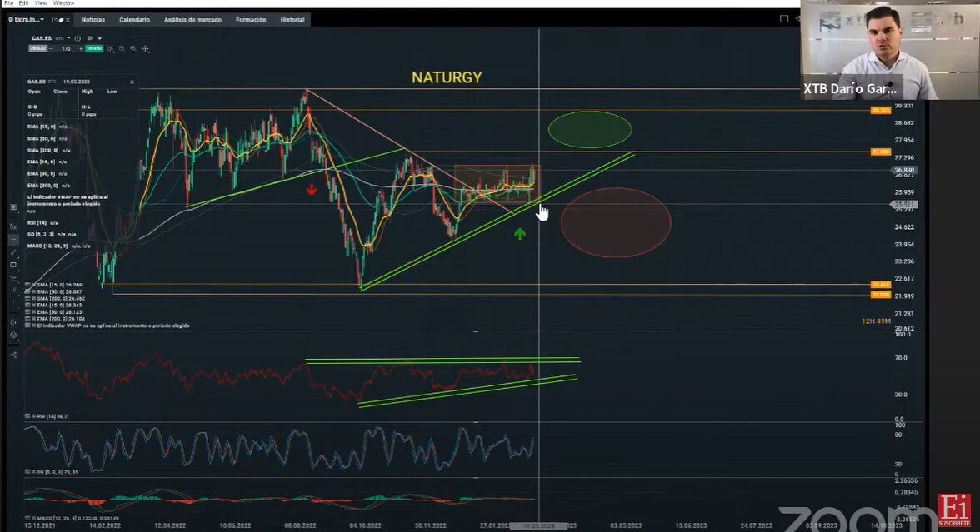Click the red sell price 26.830 button

click(38, 48)
